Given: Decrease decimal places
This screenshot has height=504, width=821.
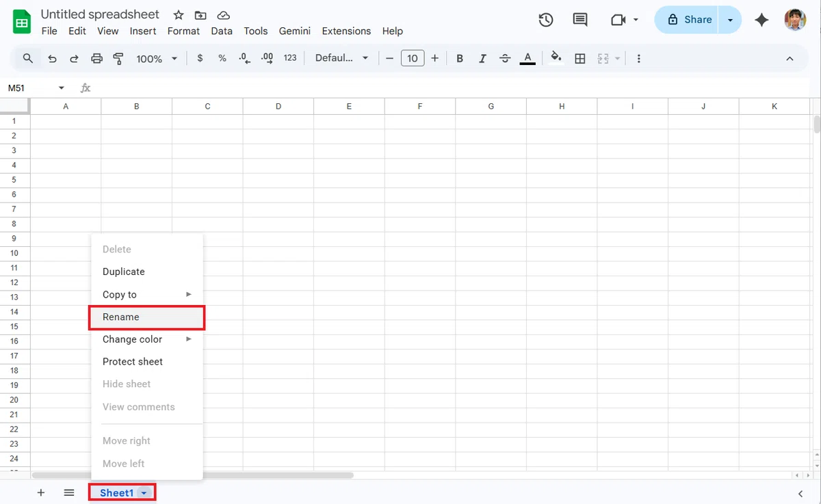Looking at the screenshot, I should 244,58.
